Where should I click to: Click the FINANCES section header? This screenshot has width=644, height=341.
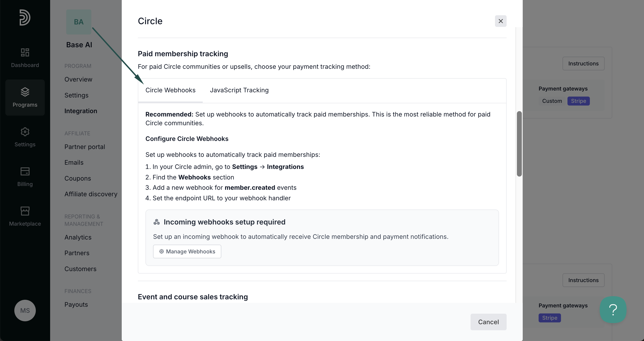coord(78,291)
